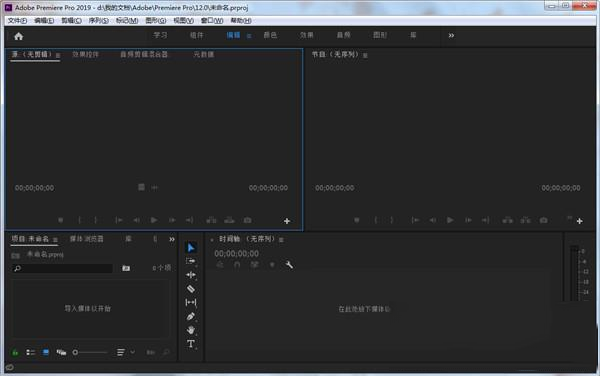Click Drag Video Only icon in Source monitor
600x376 pixels.
coord(141,187)
